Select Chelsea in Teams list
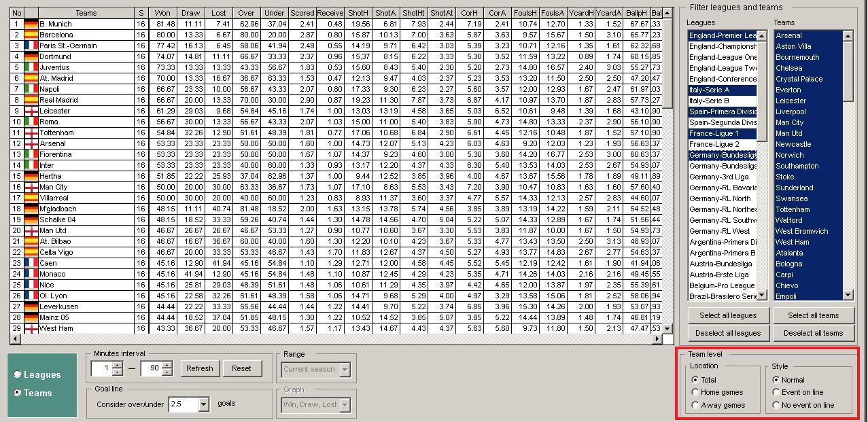This screenshot has width=868, height=422. (808, 68)
